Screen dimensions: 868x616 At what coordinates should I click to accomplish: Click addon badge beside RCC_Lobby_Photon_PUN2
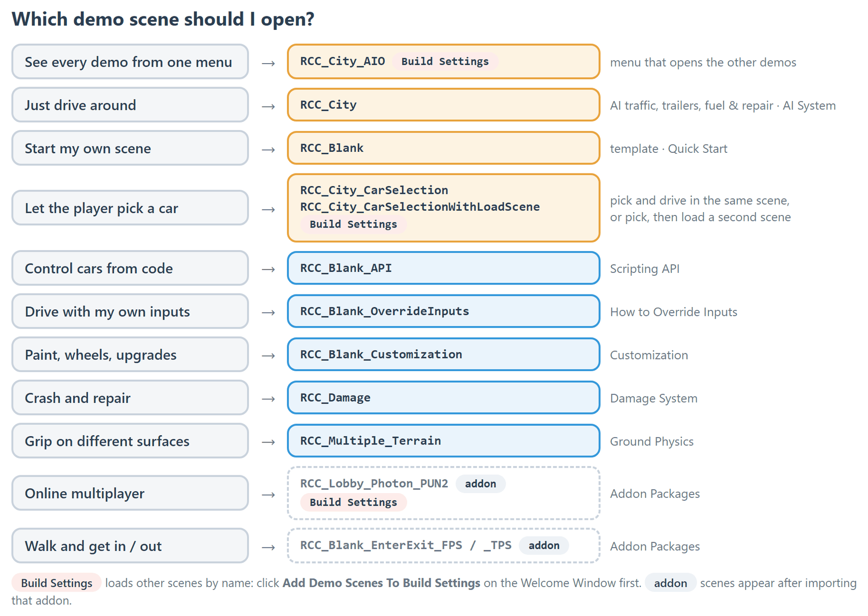(480, 483)
